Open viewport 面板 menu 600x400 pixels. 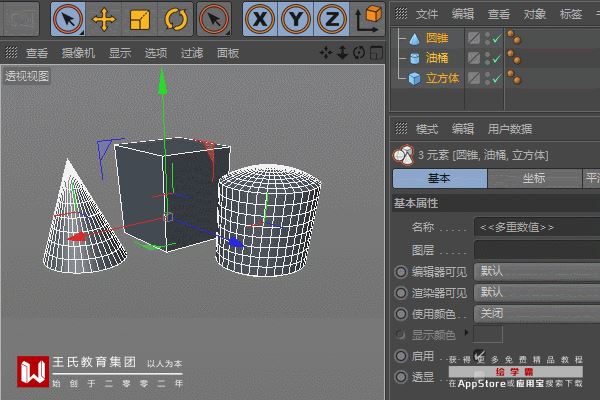228,53
